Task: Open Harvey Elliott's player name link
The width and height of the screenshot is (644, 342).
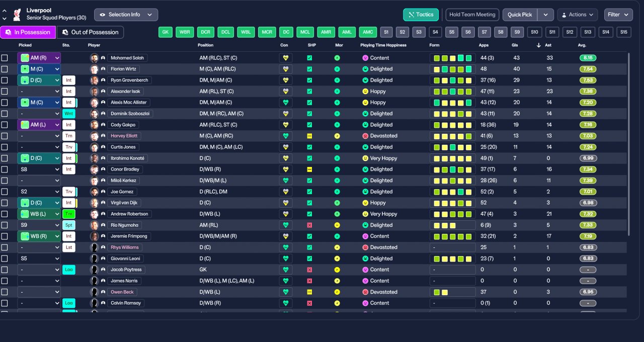Action: pos(124,136)
